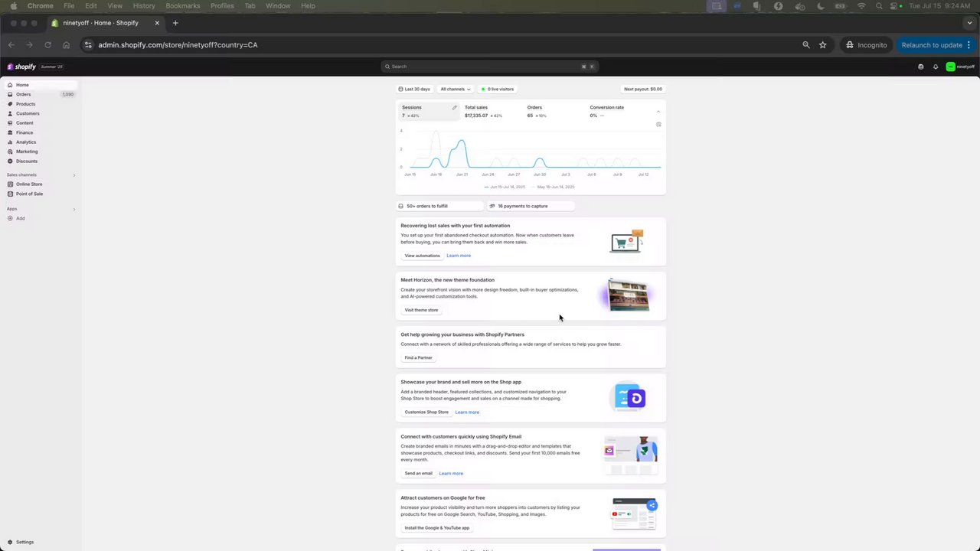The width and height of the screenshot is (980, 551).
Task: Open Spotlight search in menu bar
Action: point(879,6)
